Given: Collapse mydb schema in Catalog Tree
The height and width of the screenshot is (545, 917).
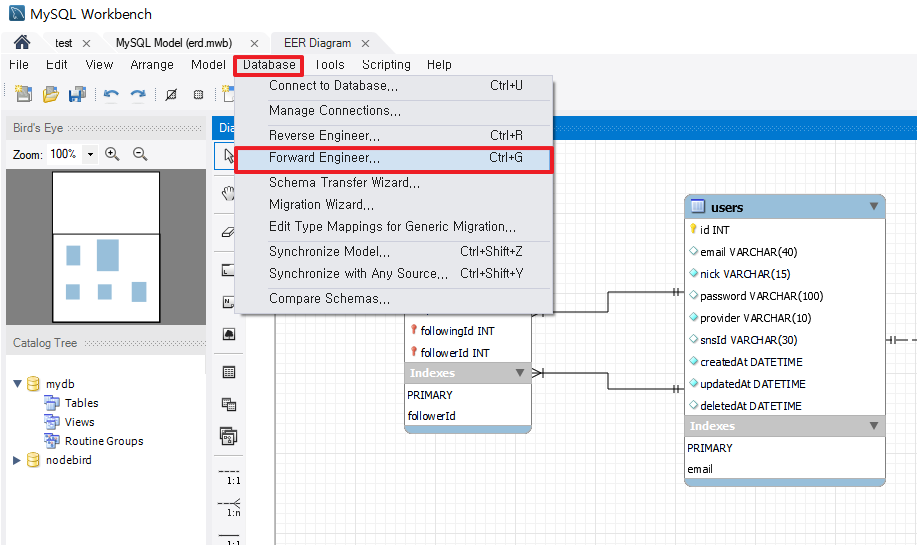Looking at the screenshot, I should 18,384.
